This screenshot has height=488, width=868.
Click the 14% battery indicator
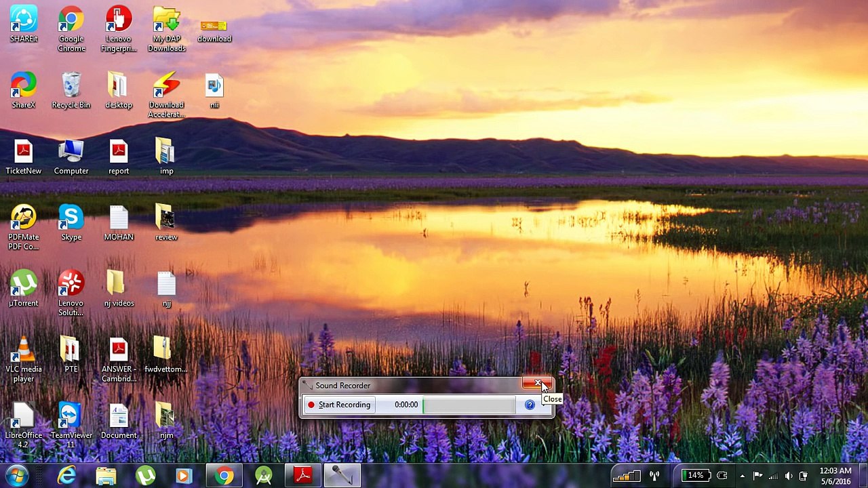pyautogui.click(x=696, y=476)
